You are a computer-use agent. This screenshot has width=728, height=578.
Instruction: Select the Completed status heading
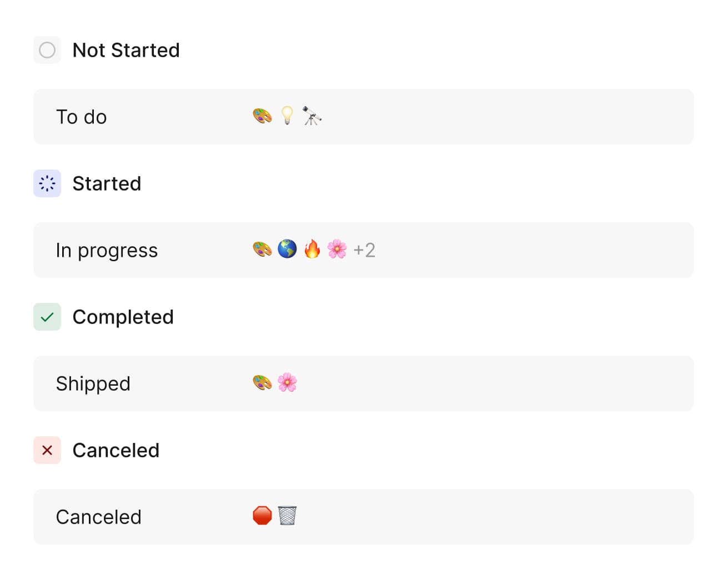coord(123,317)
